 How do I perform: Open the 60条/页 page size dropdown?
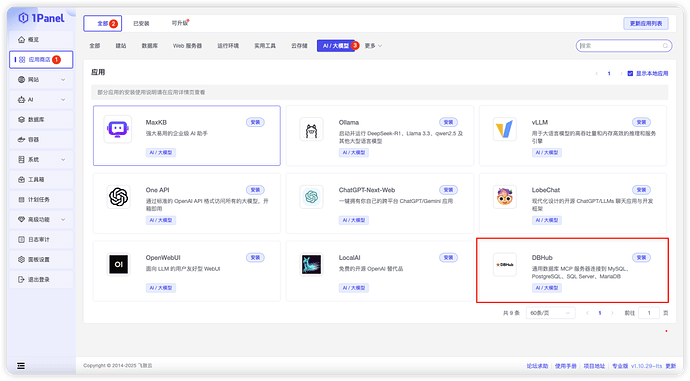(x=550, y=313)
